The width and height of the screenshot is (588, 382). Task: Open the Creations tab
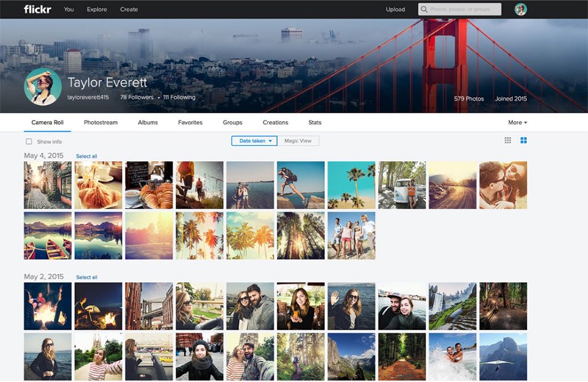(275, 122)
